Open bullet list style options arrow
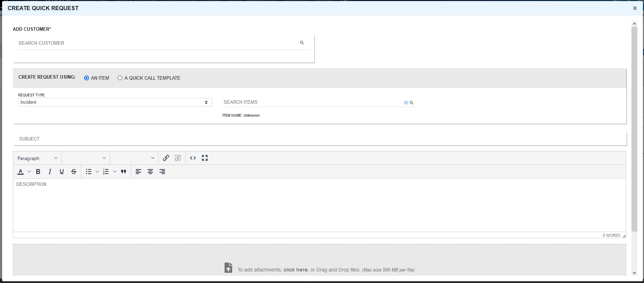Image resolution: width=644 pixels, height=283 pixels. click(x=97, y=172)
